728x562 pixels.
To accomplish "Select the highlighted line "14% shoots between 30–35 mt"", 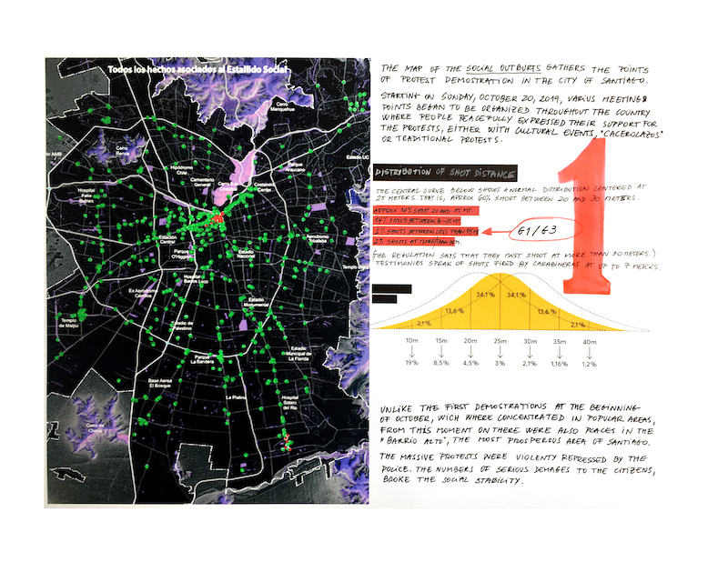I will pos(418,221).
